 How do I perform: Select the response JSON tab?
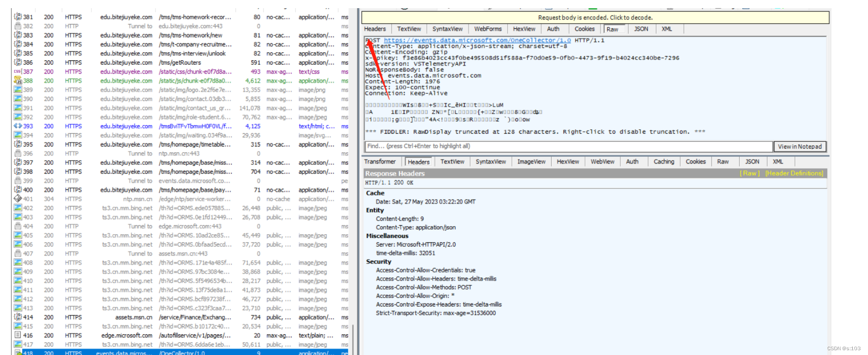pyautogui.click(x=752, y=162)
